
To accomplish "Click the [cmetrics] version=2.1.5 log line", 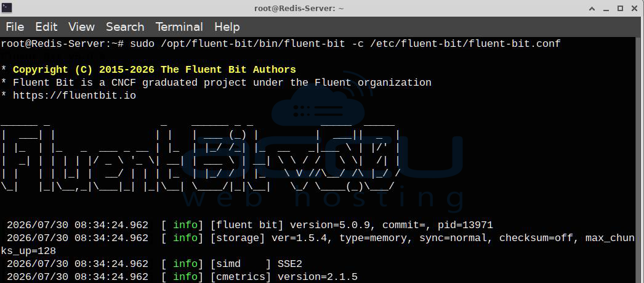I will point(182,277).
